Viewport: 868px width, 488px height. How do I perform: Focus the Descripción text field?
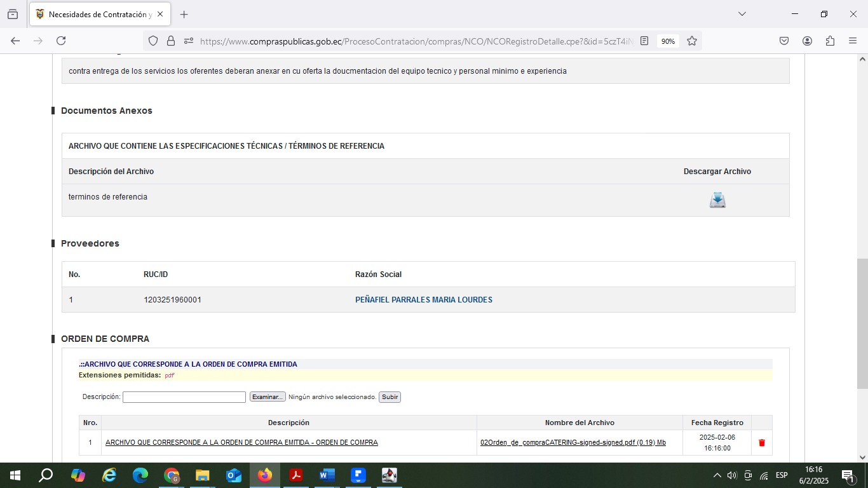click(x=184, y=397)
